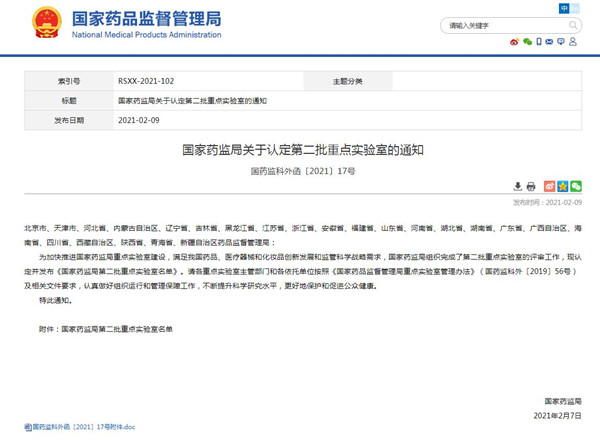Click the notice title in the 标题 row

click(192, 101)
